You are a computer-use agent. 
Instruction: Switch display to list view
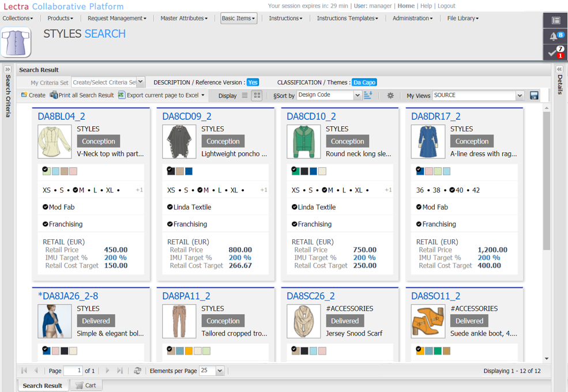[x=244, y=96]
